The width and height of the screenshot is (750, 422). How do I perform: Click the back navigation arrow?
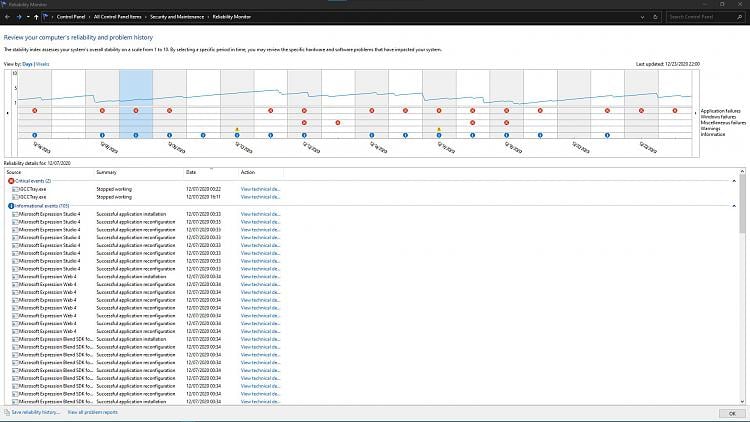click(x=7, y=17)
